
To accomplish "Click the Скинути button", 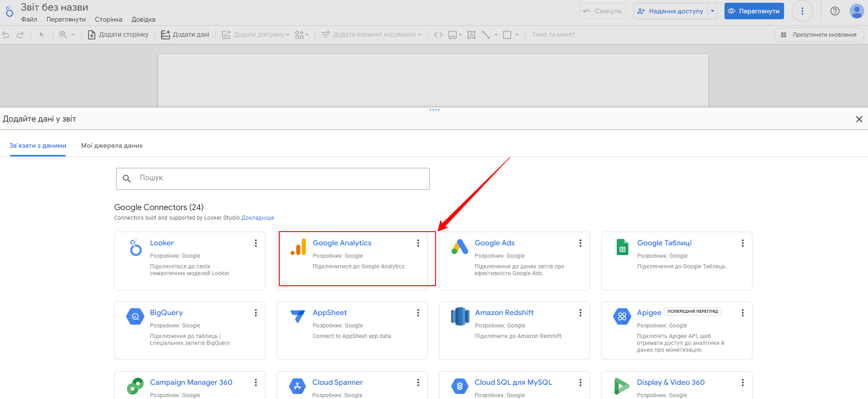I will 603,11.
